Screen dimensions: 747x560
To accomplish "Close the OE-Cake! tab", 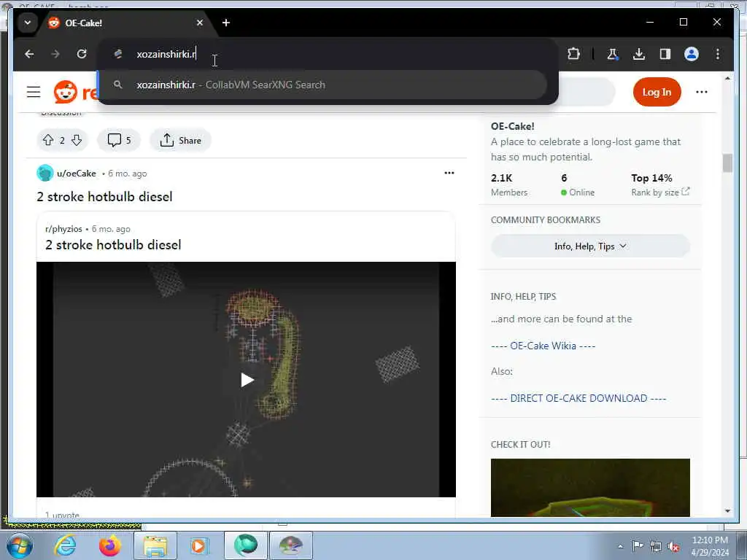I will coord(200,23).
